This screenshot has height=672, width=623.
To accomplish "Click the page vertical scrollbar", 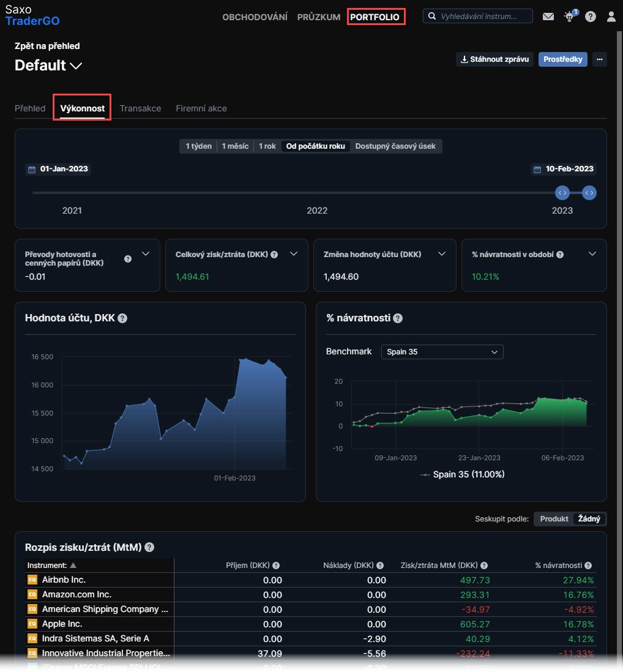I will pos(620,343).
